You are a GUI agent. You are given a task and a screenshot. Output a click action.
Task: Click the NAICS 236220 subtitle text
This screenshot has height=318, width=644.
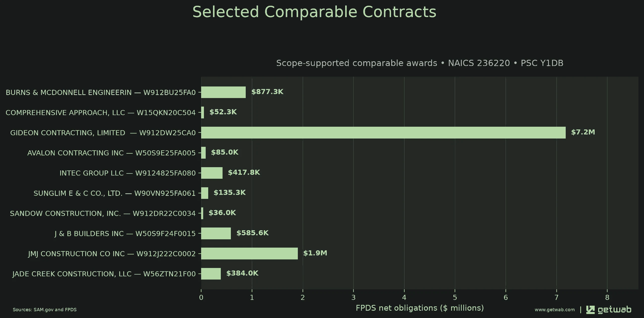(479, 63)
